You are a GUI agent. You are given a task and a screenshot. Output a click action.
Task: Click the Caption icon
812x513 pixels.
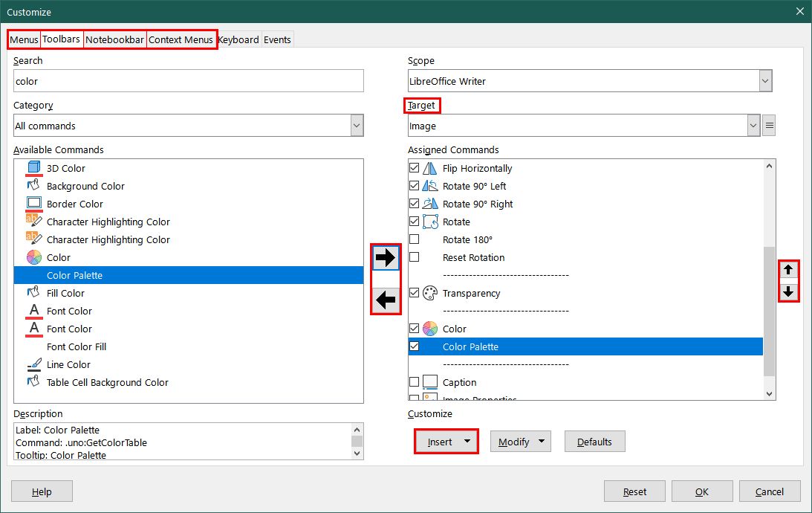430,382
